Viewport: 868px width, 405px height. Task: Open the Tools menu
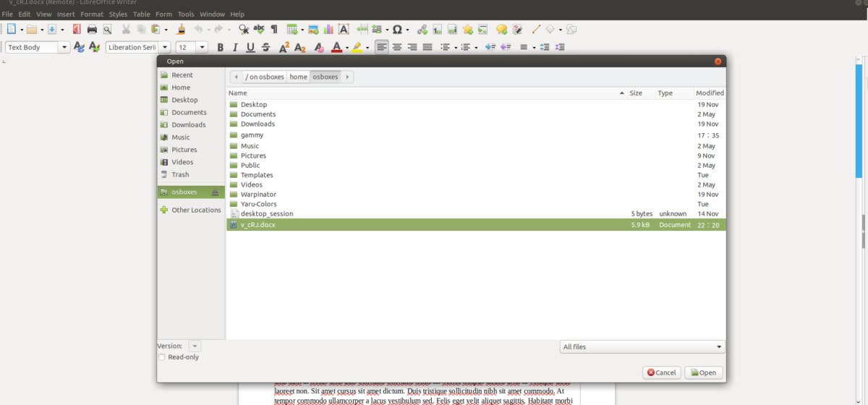[x=186, y=14]
